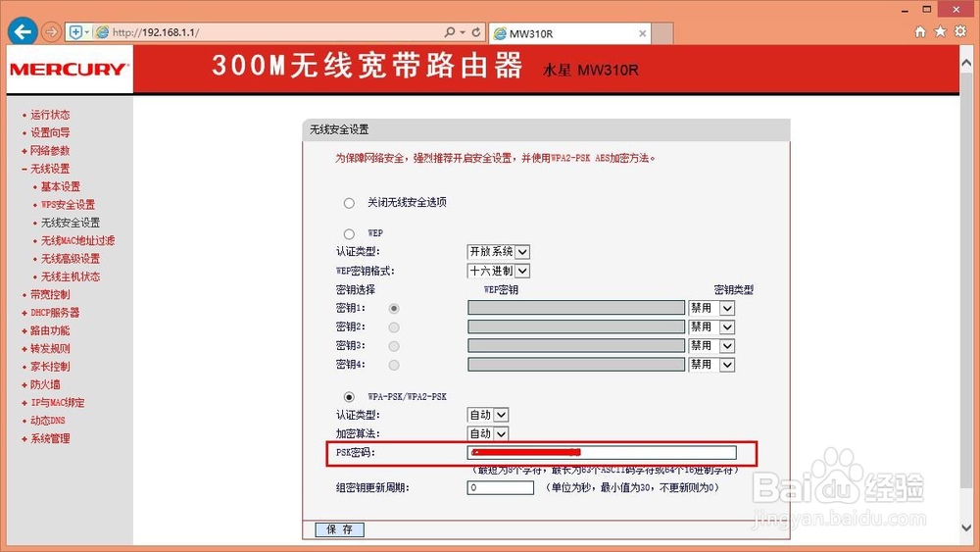Expand 转发规则 sidebar menu

50,349
